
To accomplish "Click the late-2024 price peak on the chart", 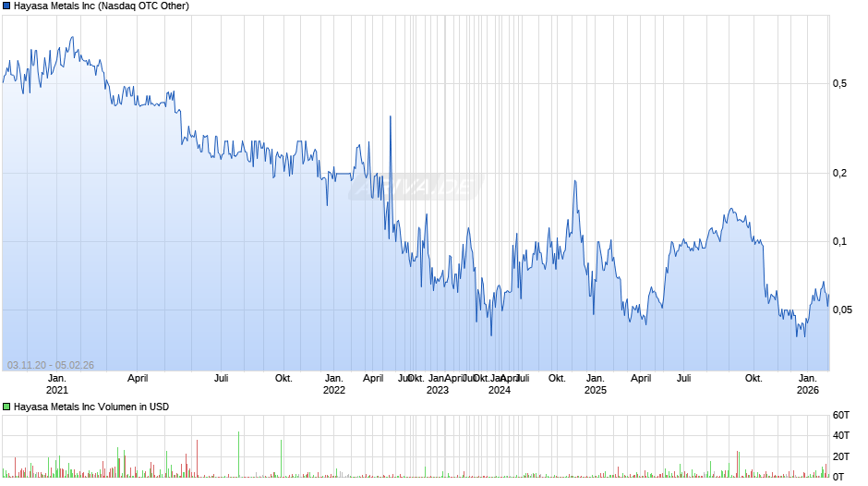I will coord(575,181).
